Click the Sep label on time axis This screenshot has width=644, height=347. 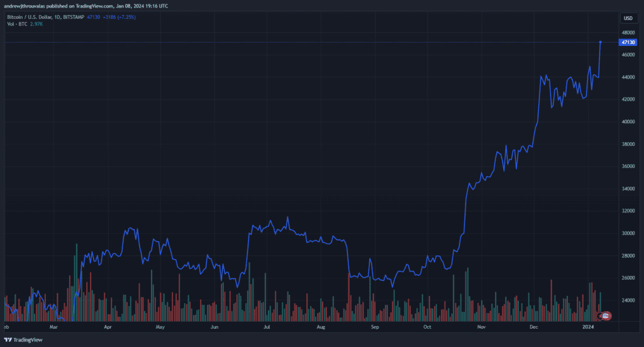pyautogui.click(x=375, y=328)
